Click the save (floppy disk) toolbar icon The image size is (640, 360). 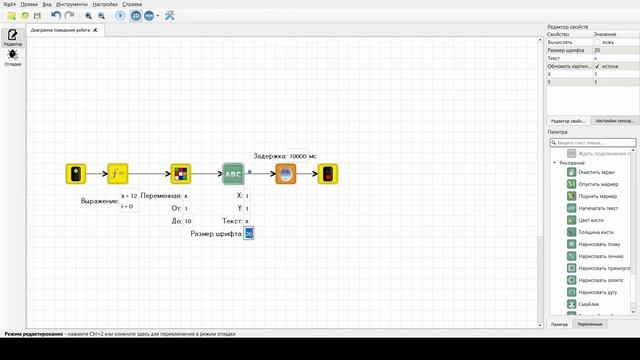pyautogui.click(x=37, y=16)
